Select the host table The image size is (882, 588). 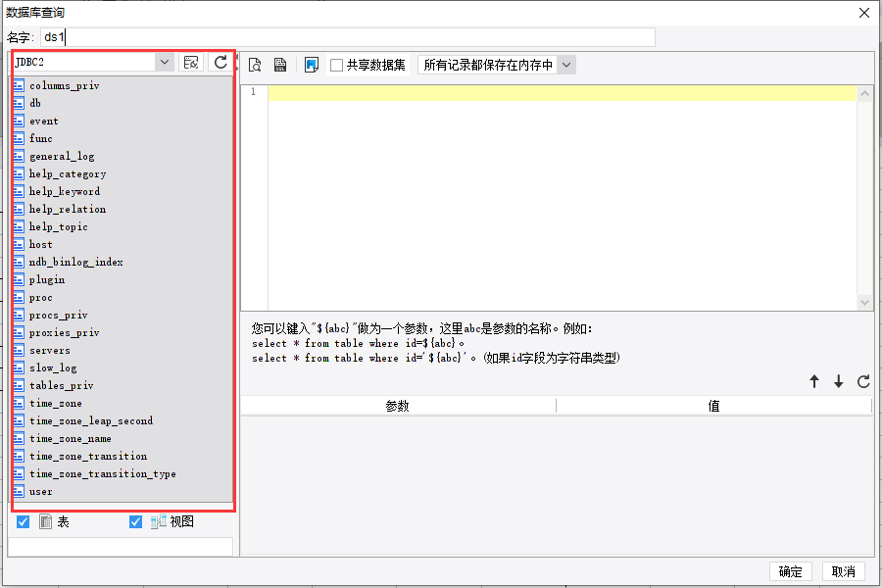pyautogui.click(x=40, y=244)
